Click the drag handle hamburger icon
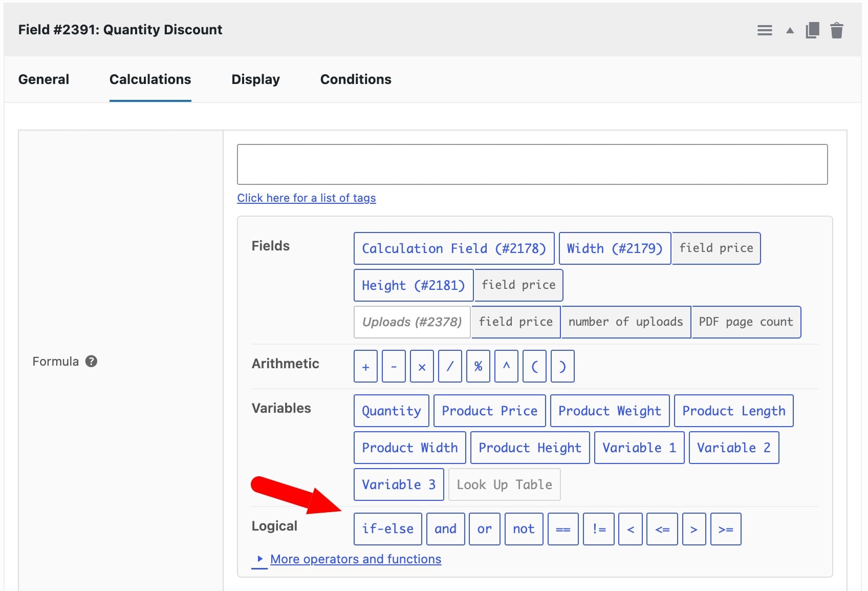The height and width of the screenshot is (591, 868). click(x=765, y=30)
